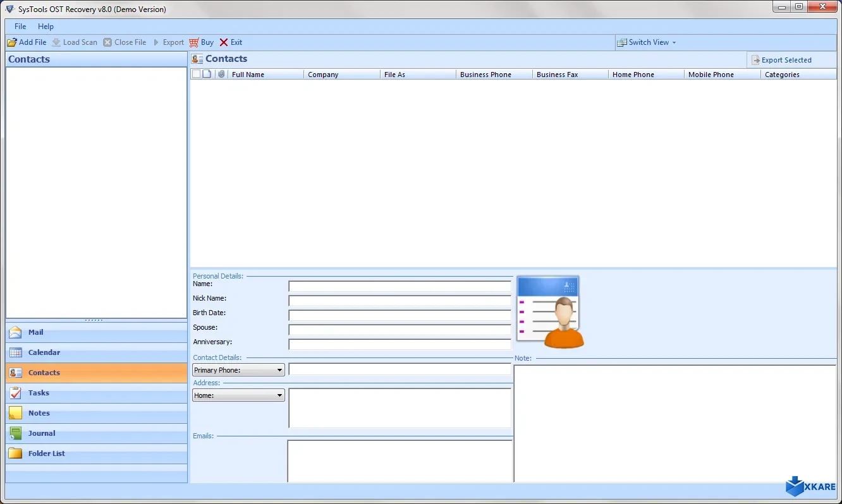
Task: Click the phone number field beside Primary Phone
Action: [x=400, y=369]
